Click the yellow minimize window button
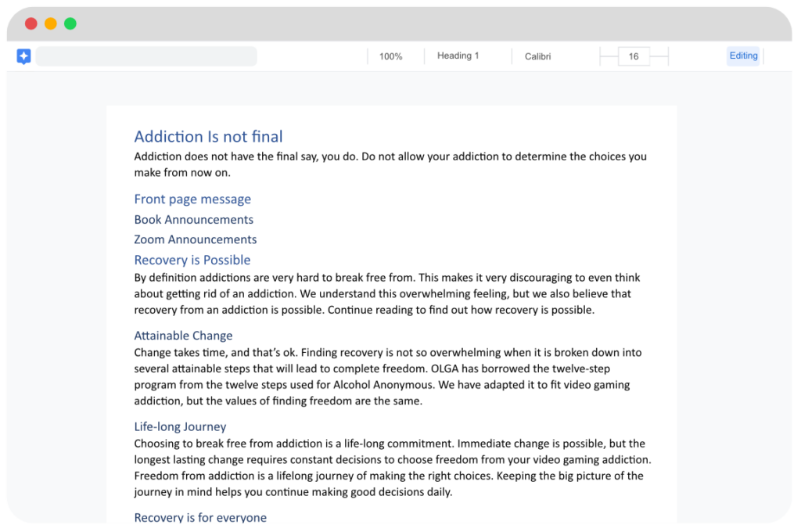 coord(51,23)
